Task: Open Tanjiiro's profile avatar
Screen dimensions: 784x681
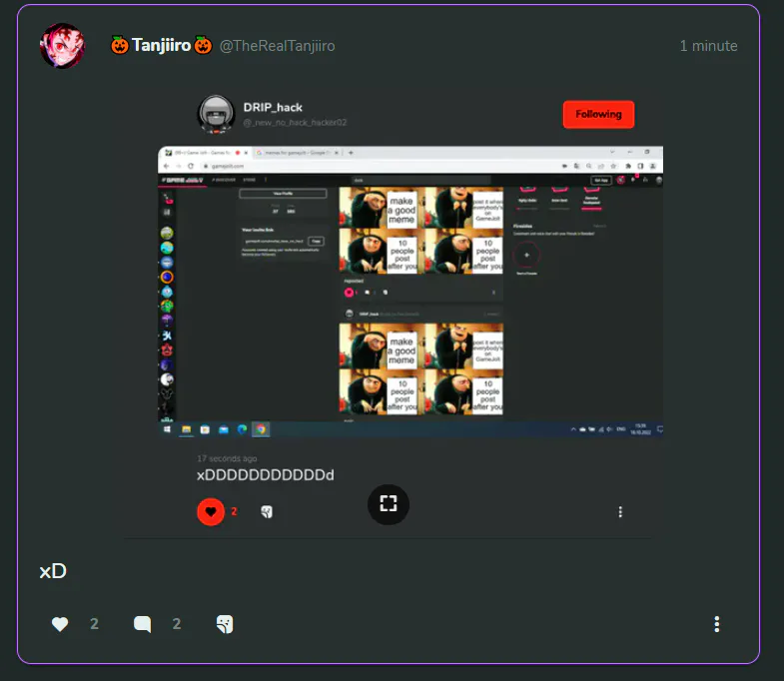Action: click(x=63, y=46)
